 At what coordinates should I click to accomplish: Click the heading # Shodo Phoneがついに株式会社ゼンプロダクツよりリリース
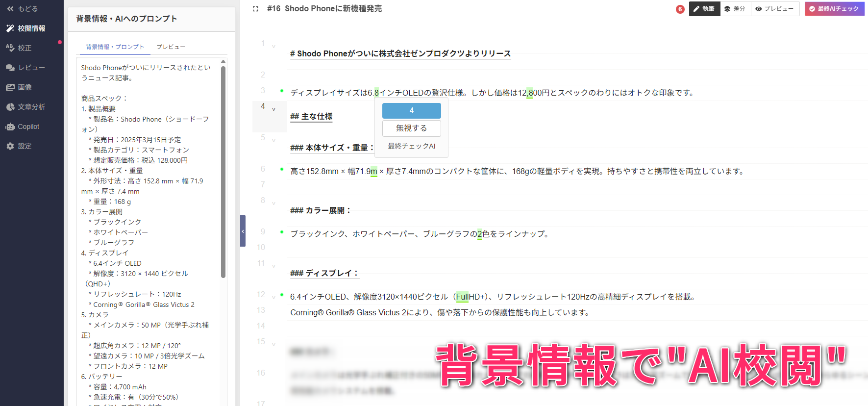point(400,53)
